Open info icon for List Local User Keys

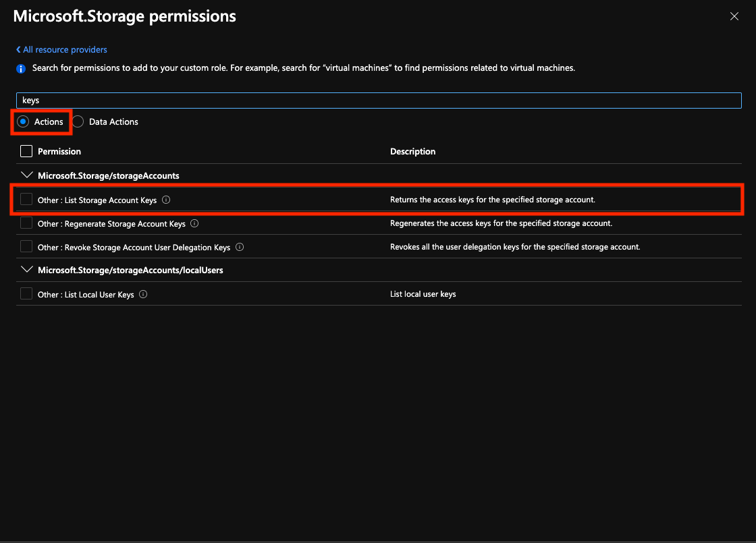coord(143,294)
